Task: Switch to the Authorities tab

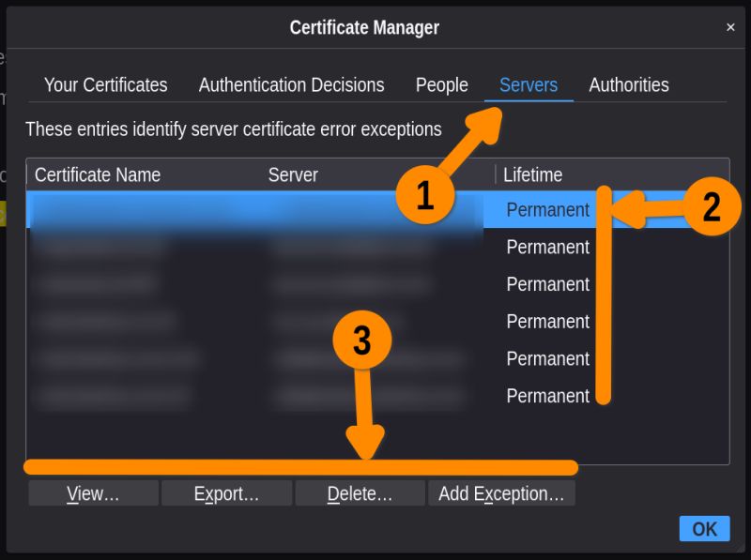Action: pos(628,85)
